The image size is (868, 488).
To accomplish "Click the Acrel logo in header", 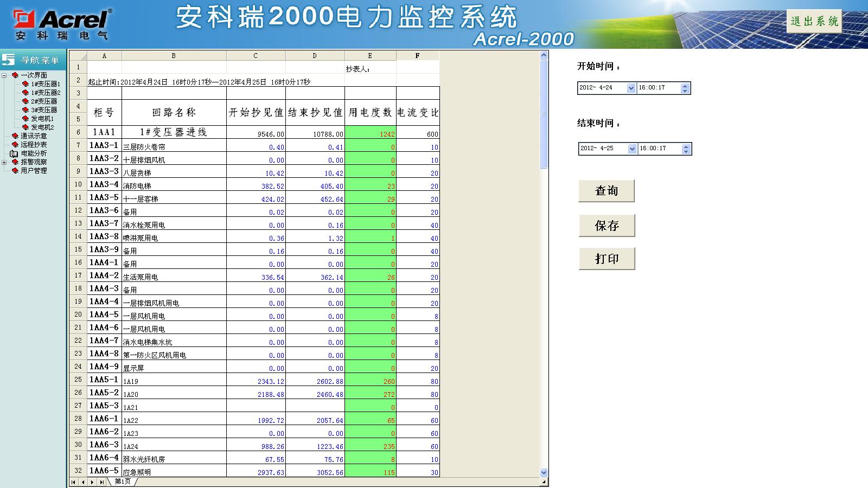I will point(62,24).
